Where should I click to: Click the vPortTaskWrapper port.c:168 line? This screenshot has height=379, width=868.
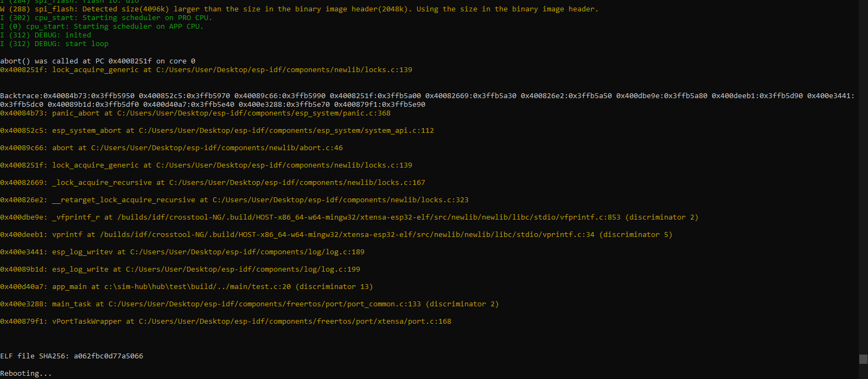226,322
